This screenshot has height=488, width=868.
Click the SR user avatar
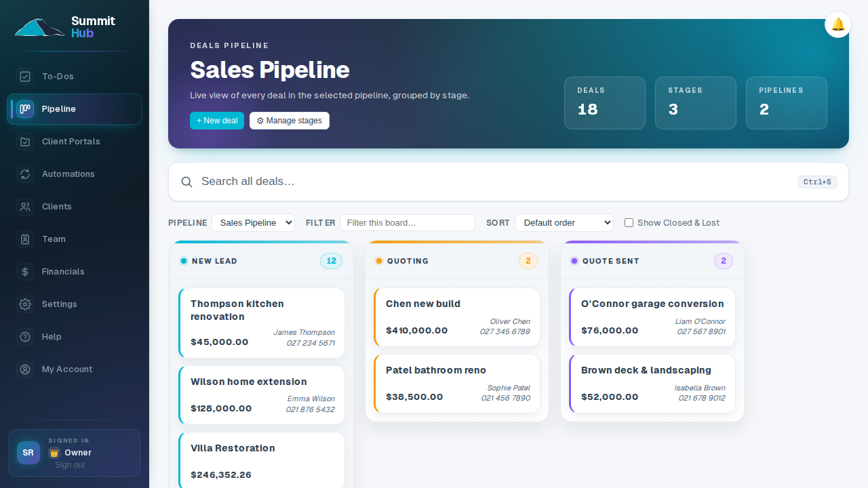coord(28,453)
